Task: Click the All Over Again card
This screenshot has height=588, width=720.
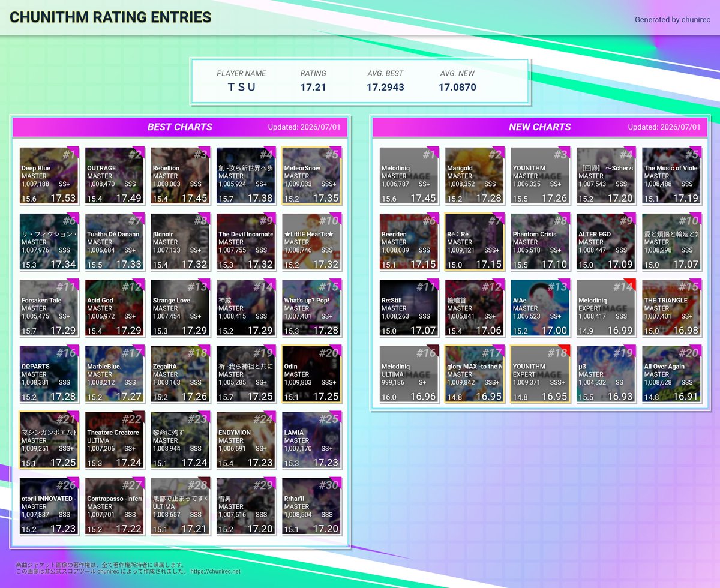Action: pos(671,374)
